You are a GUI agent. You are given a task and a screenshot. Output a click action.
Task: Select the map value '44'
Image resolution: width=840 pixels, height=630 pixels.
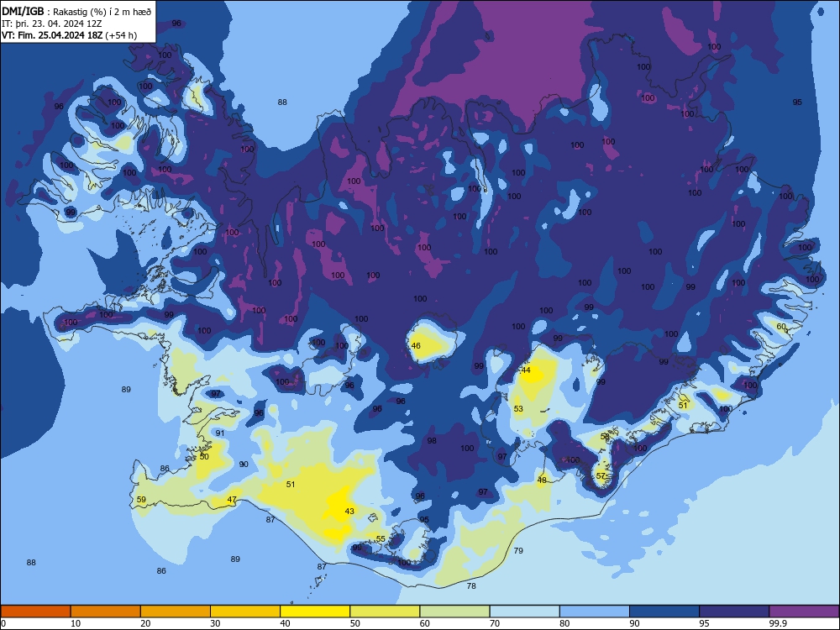526,370
